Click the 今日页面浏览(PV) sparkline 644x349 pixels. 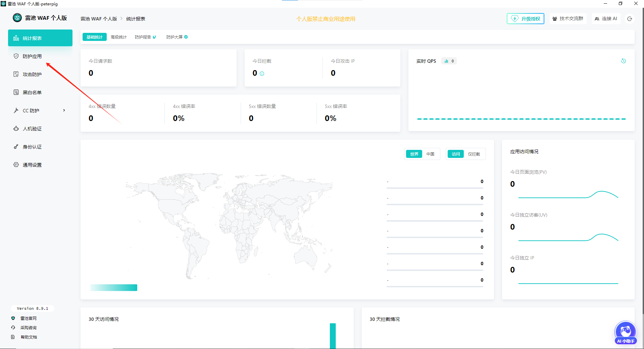point(568,194)
